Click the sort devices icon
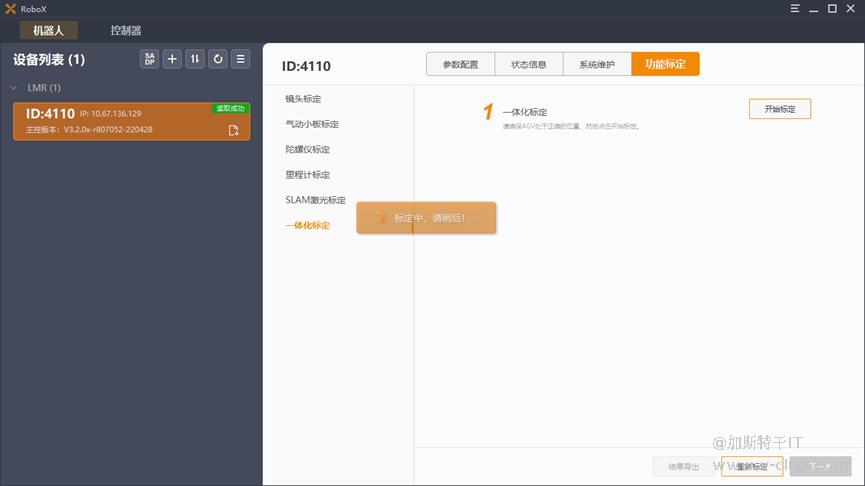Image resolution: width=865 pixels, height=486 pixels. click(x=195, y=59)
